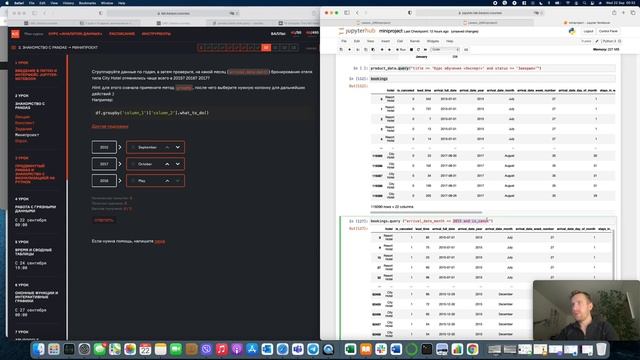The width and height of the screenshot is (640, 360).
Task: Open the Jupyter Widgets menu
Action: pos(433,41)
